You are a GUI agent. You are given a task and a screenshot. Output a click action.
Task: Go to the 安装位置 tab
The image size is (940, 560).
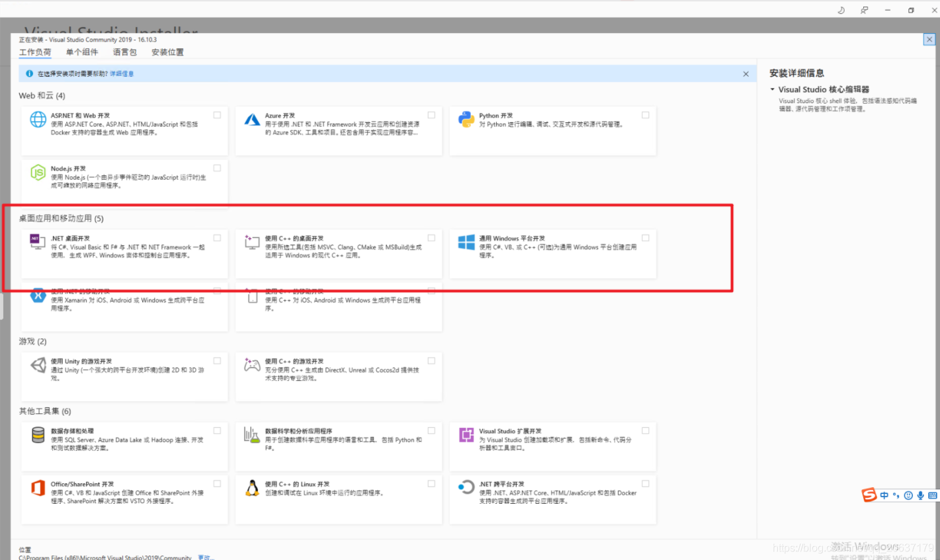click(x=167, y=52)
